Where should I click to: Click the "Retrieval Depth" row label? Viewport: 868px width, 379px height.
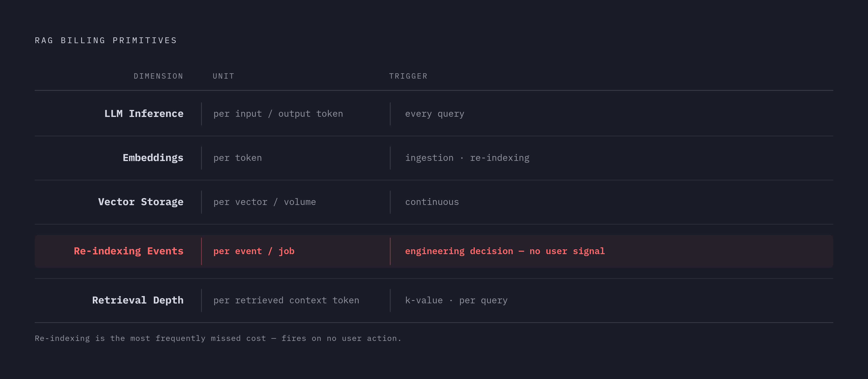(138, 300)
